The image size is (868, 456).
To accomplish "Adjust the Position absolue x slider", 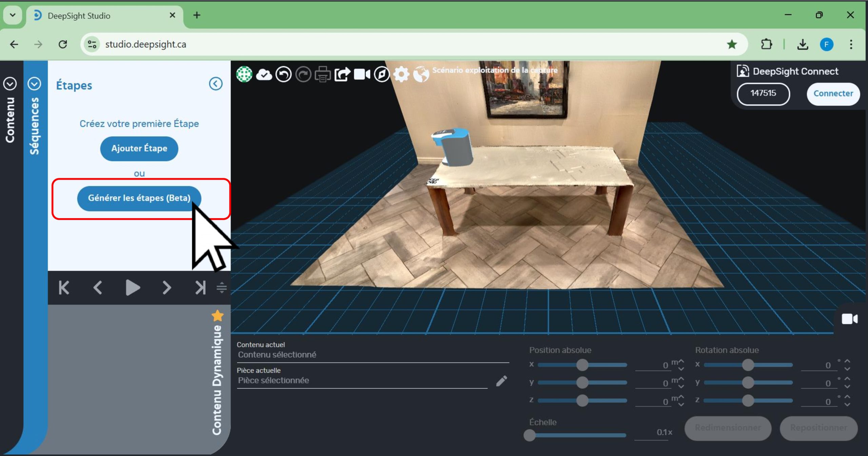I will (582, 365).
